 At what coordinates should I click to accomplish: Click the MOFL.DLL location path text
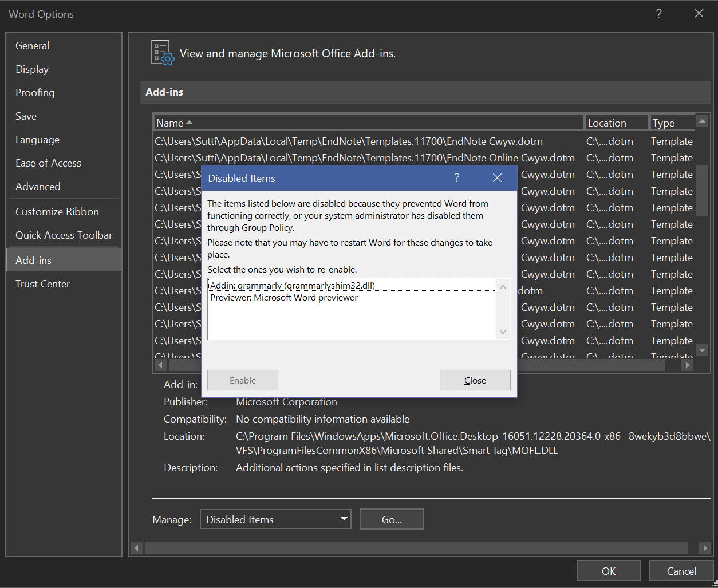[x=473, y=444]
